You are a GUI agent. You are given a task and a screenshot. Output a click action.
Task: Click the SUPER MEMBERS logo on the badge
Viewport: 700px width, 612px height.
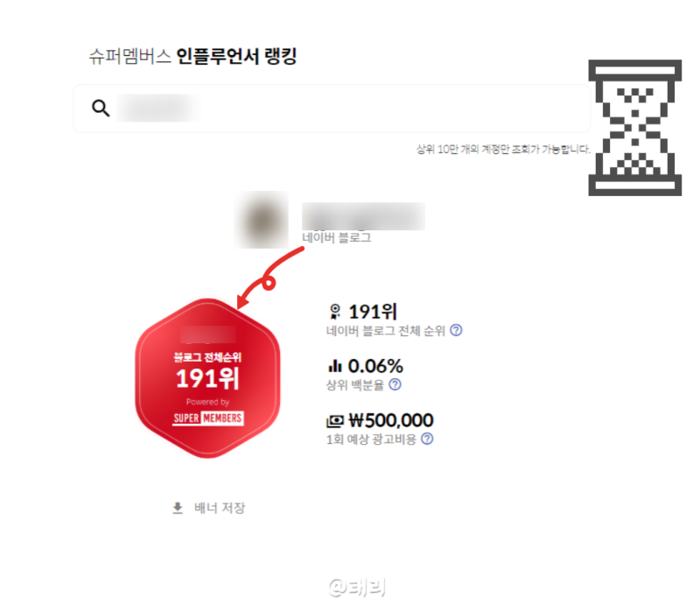[208, 419]
